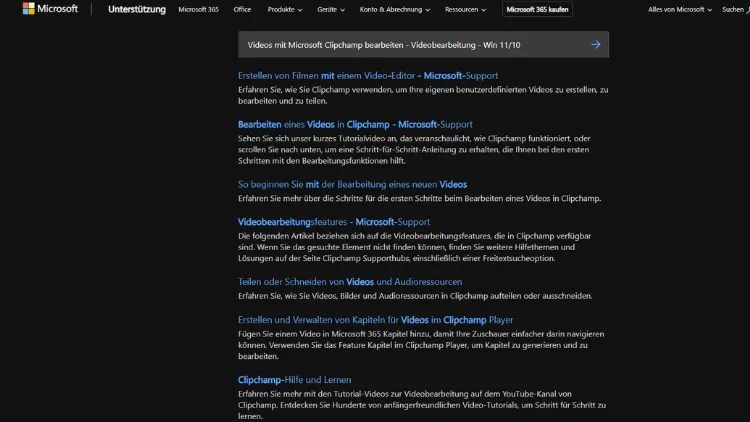Expand the Geräte dropdown
The height and width of the screenshot is (422, 750).
tap(331, 9)
